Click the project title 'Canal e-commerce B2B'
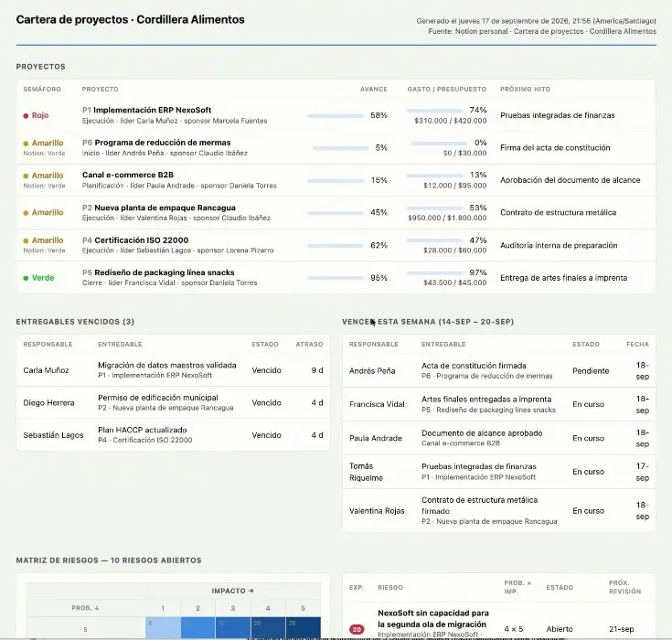 click(x=128, y=175)
